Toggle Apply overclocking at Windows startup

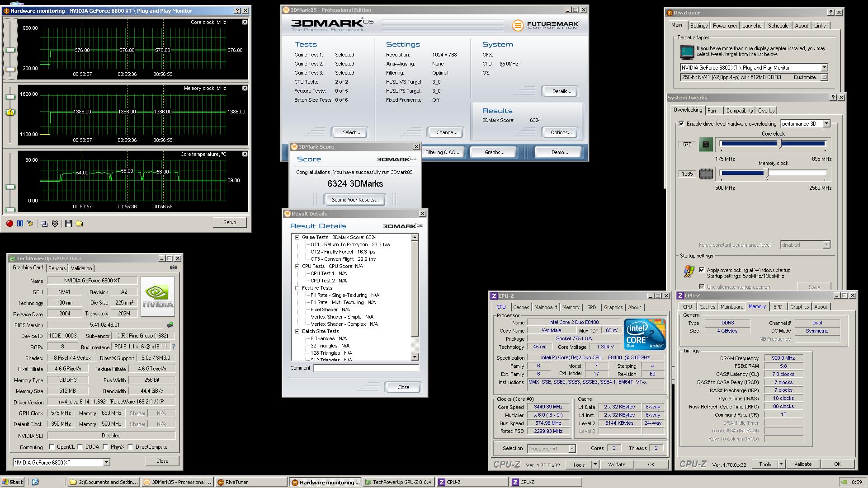point(702,270)
